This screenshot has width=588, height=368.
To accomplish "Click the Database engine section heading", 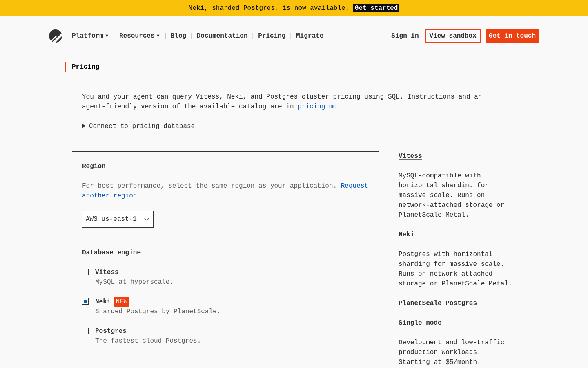I will click(111, 252).
